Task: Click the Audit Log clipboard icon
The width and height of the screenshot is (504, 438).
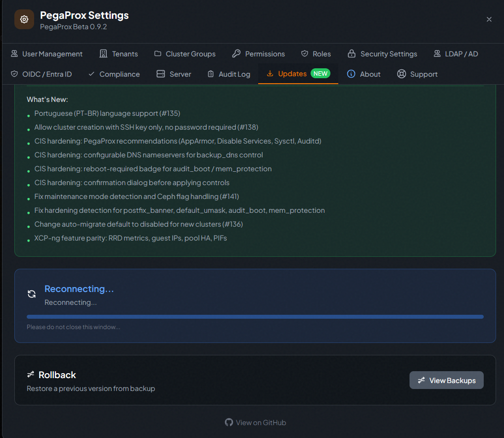Action: (x=211, y=74)
